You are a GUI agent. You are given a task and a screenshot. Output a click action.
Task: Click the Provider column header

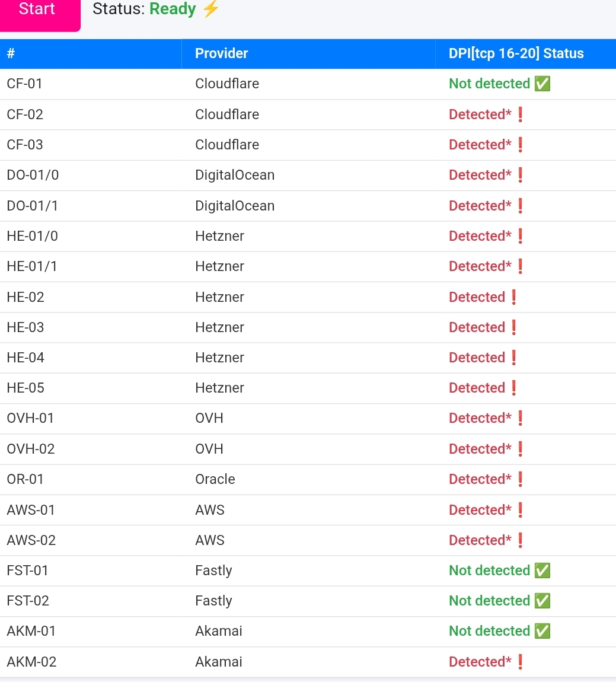222,53
